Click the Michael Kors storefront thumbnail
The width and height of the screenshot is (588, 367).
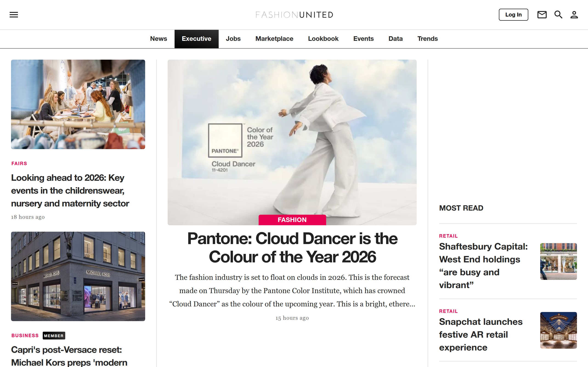(78, 276)
